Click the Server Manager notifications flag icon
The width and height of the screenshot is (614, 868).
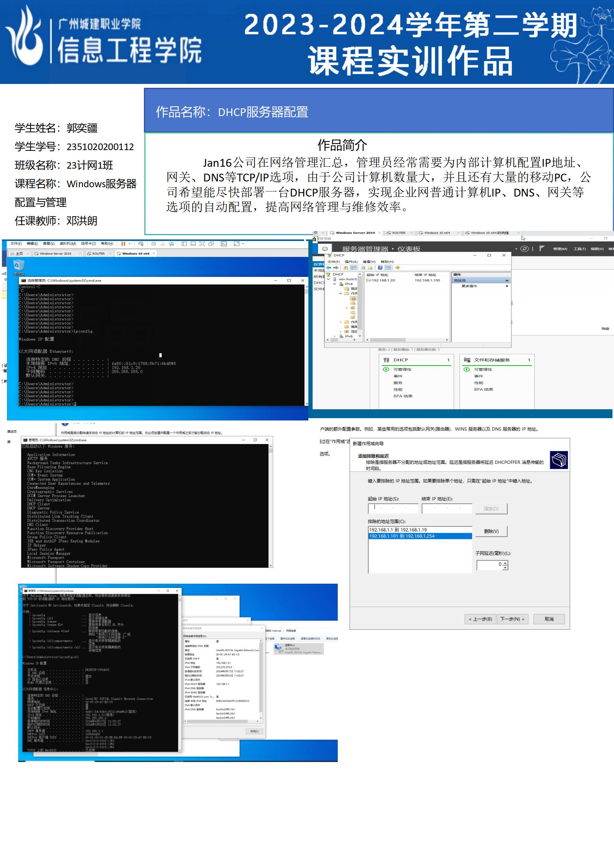[x=542, y=248]
